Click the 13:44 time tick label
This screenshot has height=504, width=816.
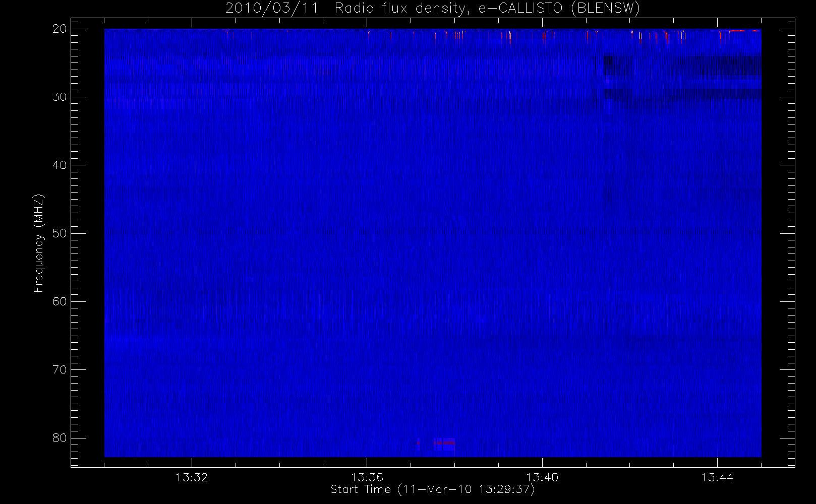pos(717,477)
